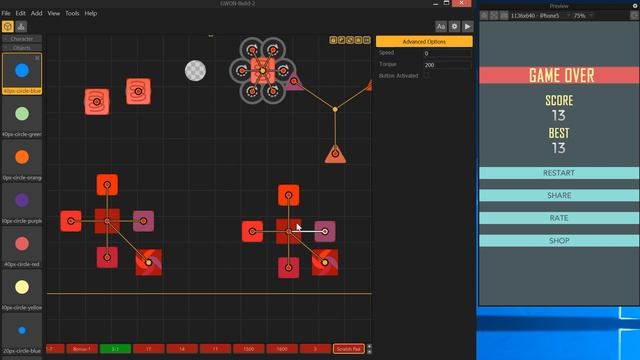Click the Advanced Options button
The height and width of the screenshot is (360, 640).
pos(424,42)
